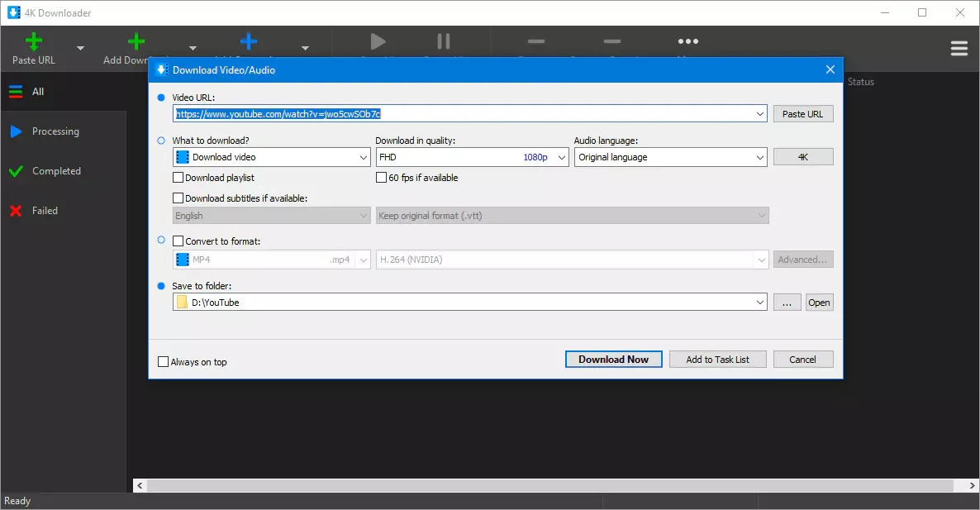Click the horizontal scrollbar at bottom
The width and height of the screenshot is (980, 510).
click(x=554, y=486)
